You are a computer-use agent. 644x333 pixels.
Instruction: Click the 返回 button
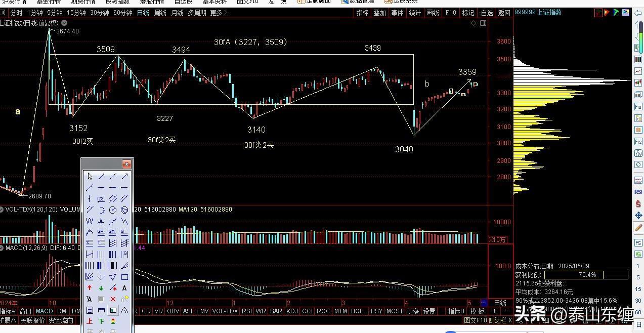click(x=504, y=13)
